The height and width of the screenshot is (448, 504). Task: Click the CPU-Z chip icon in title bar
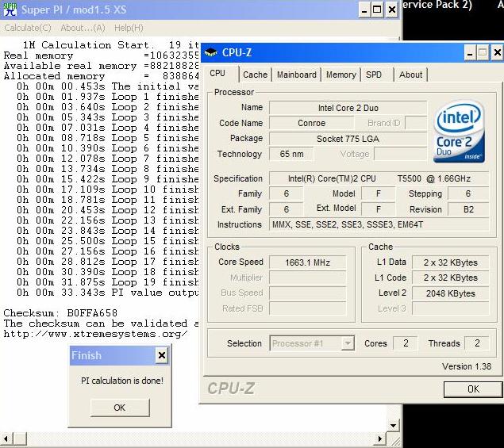211,52
